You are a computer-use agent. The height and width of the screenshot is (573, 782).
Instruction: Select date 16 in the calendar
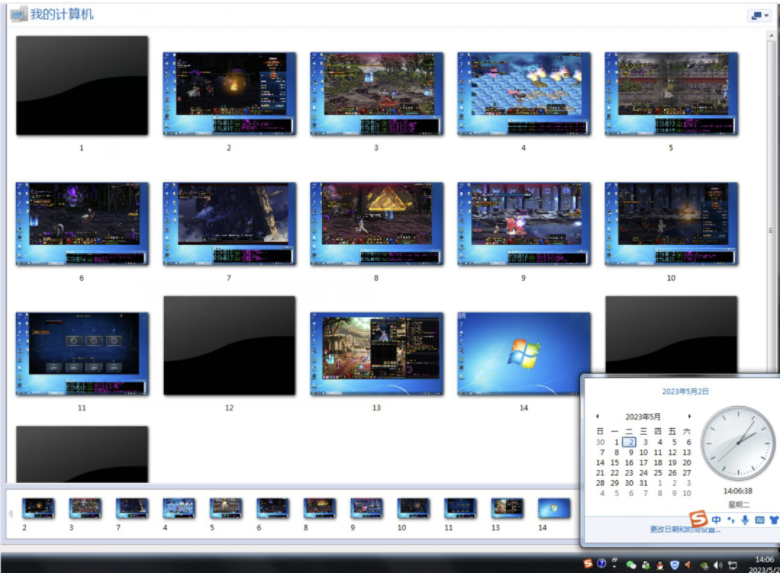(629, 463)
